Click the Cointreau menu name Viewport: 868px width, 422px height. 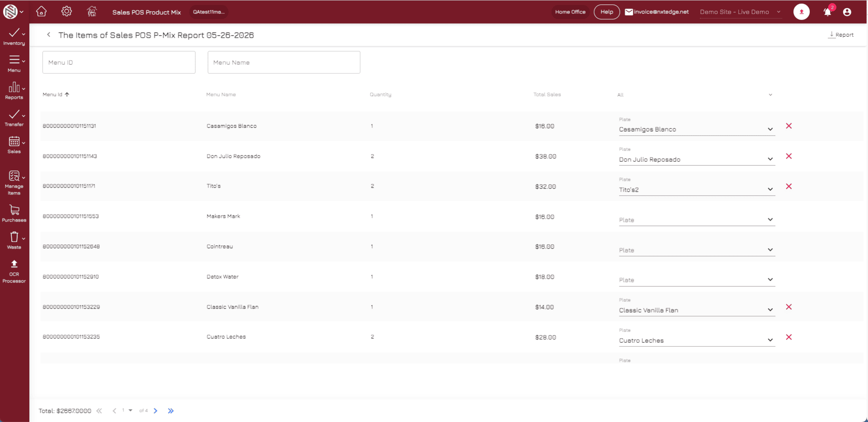pos(220,247)
